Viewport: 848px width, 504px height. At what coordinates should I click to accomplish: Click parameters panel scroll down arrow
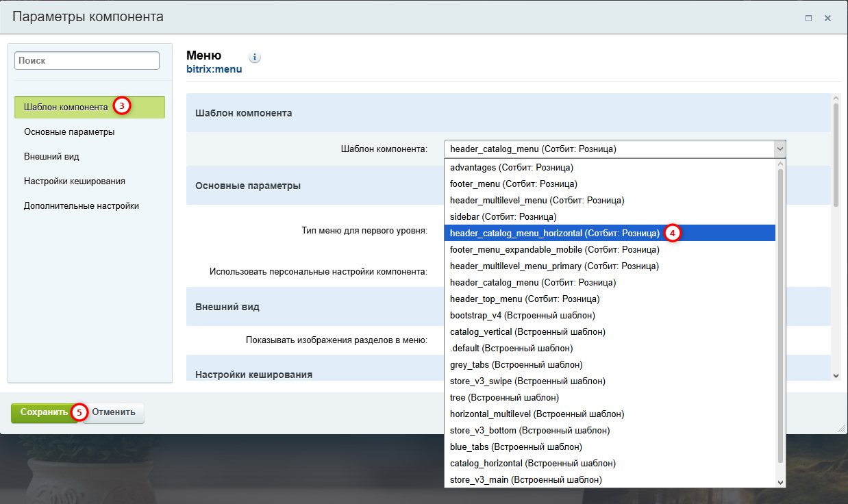click(836, 375)
